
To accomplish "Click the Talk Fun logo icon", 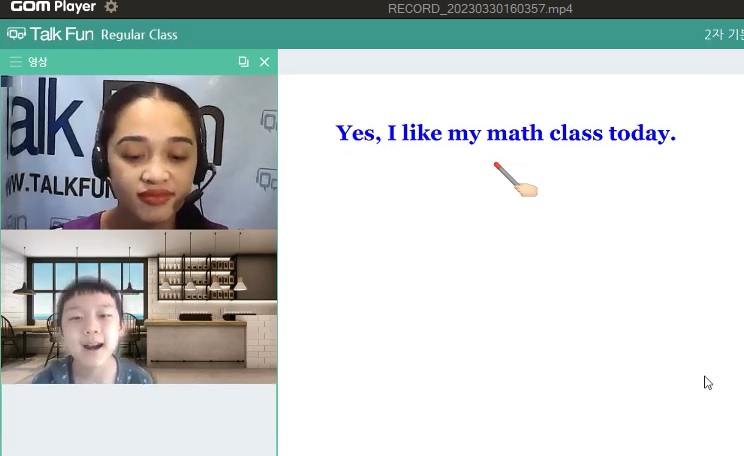I will point(16,34).
